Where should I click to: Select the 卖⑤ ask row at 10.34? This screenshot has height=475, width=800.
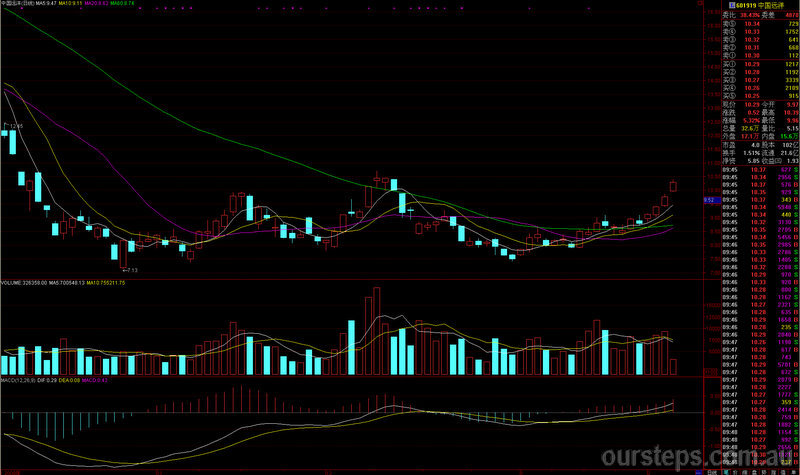pos(761,23)
